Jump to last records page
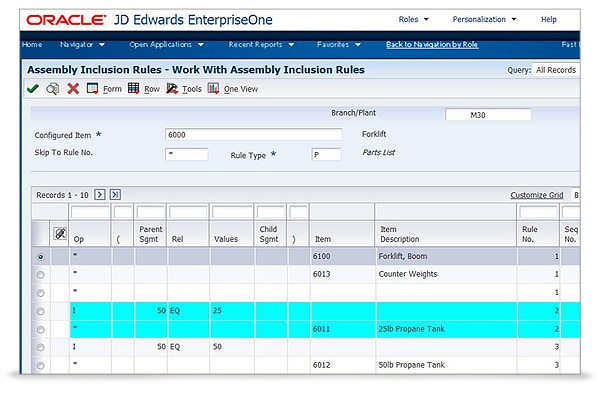 115,194
